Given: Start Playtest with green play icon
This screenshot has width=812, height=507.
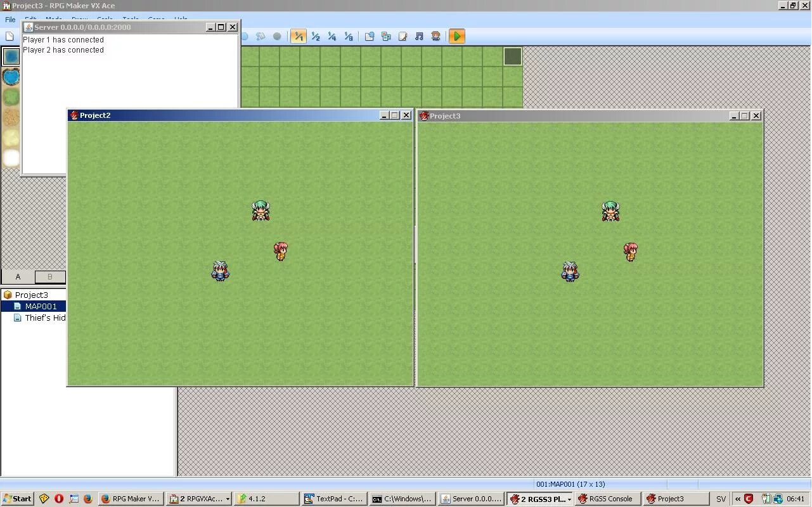Looking at the screenshot, I should [456, 36].
